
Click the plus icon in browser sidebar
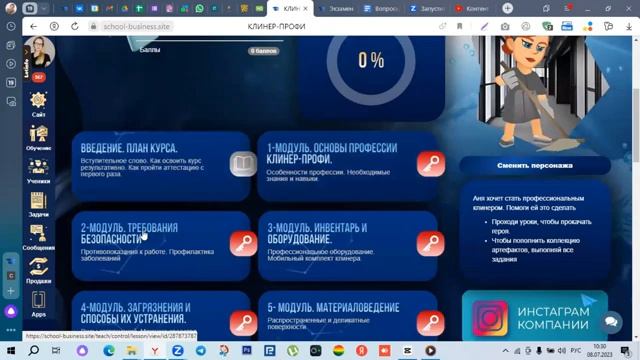[x=11, y=291]
